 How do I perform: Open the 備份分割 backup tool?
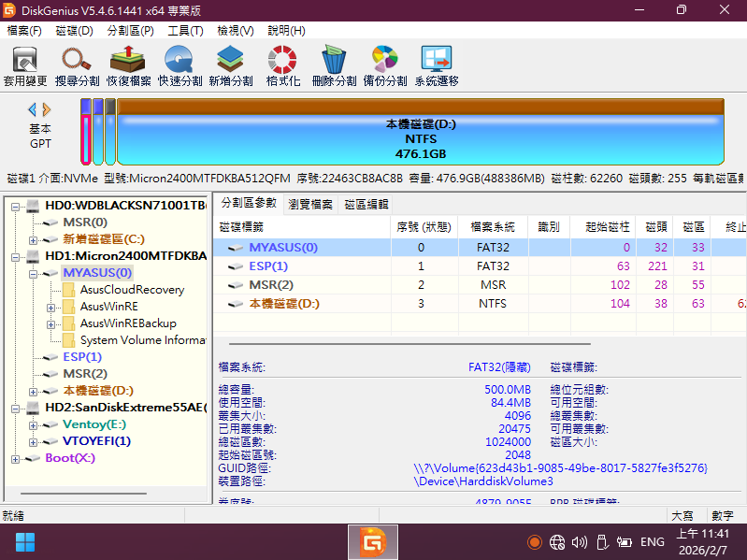[x=385, y=66]
